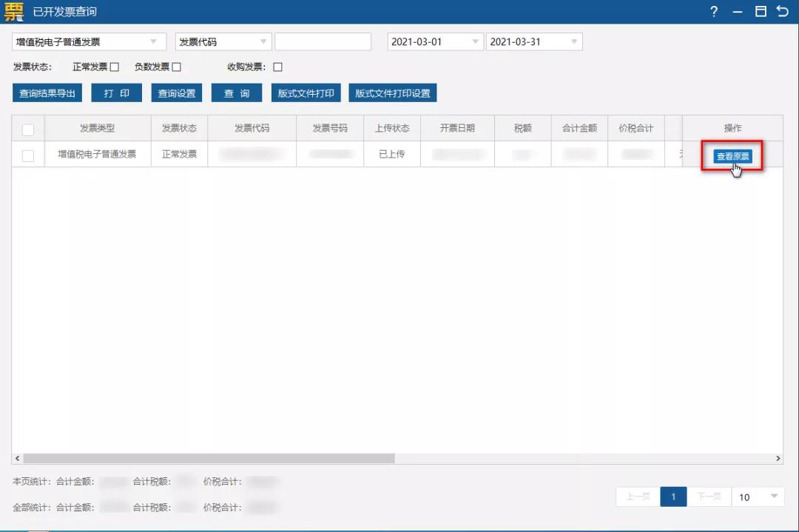Click the 版式文件打印 button
Viewport: 799px width, 532px height.
coord(306,92)
